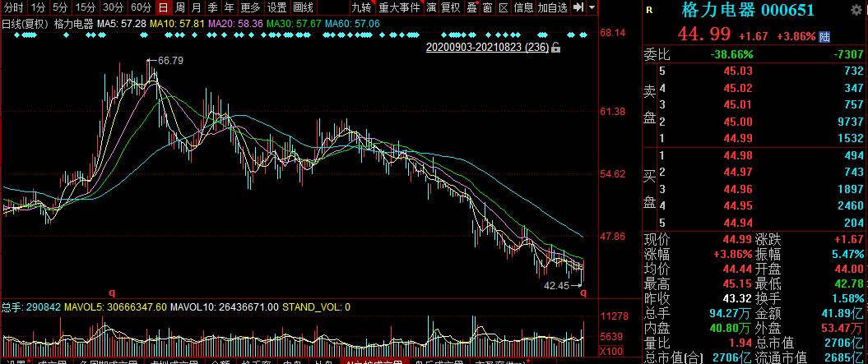Expand the toolbar dropdown arrow at far right

594,7
